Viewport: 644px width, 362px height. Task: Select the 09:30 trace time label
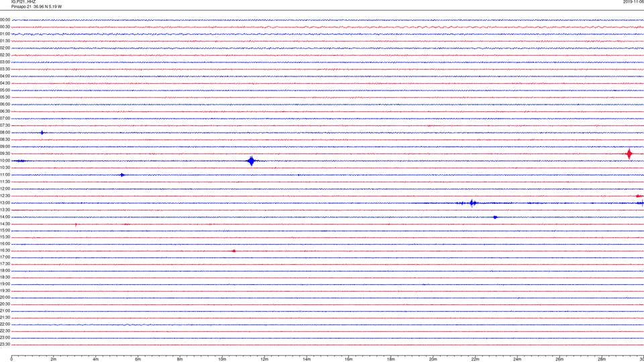[5, 154]
